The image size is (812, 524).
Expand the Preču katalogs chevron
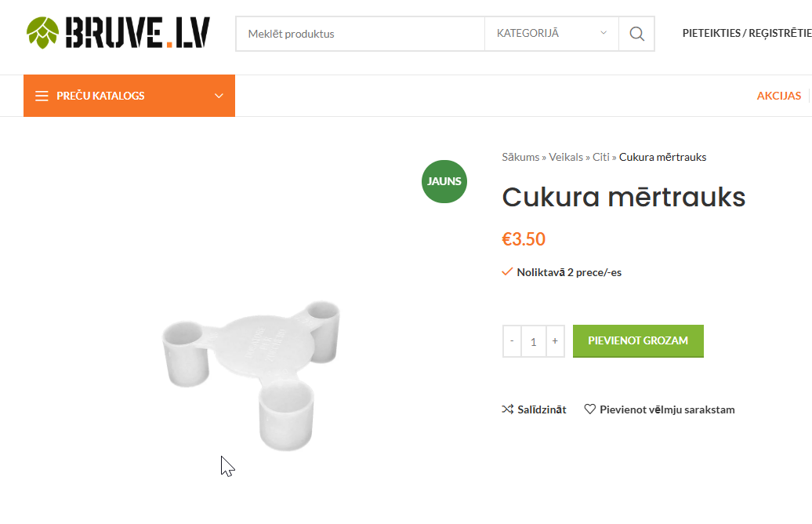click(219, 96)
